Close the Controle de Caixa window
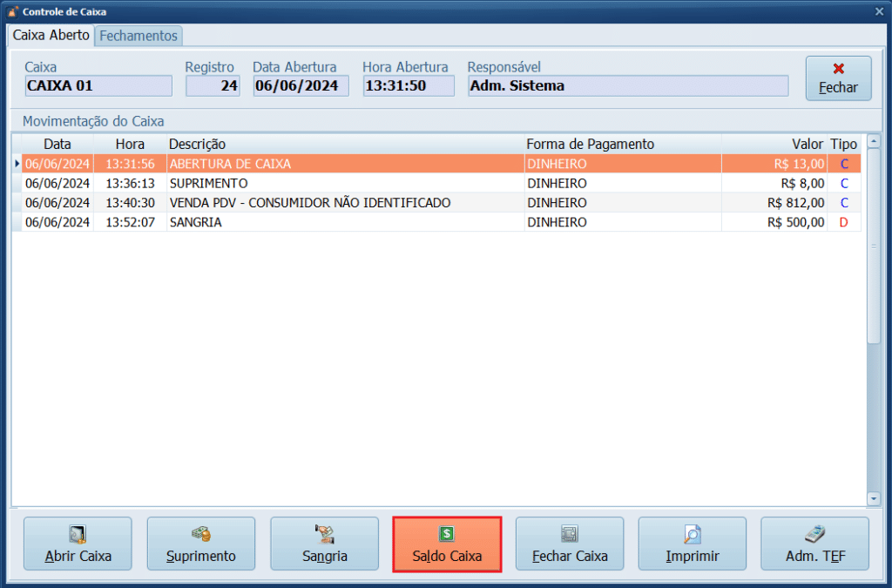892x588 pixels. [x=879, y=10]
